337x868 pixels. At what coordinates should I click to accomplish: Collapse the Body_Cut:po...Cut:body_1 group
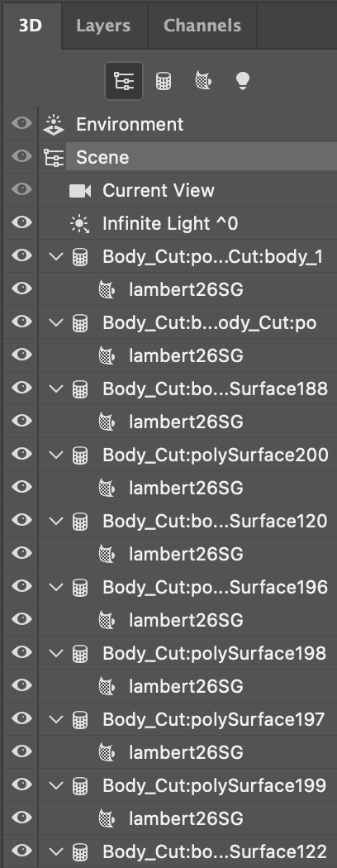click(56, 257)
